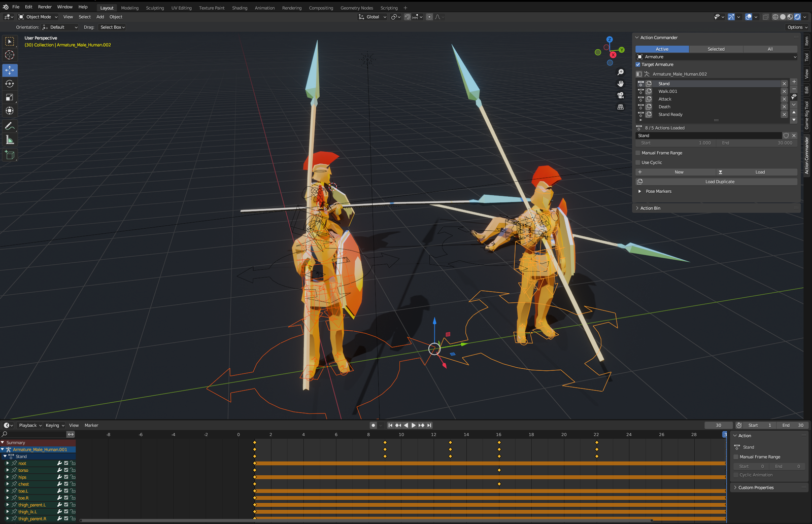Viewport: 812px width, 524px height.
Task: Open the Object Mode dropdown
Action: (x=39, y=17)
